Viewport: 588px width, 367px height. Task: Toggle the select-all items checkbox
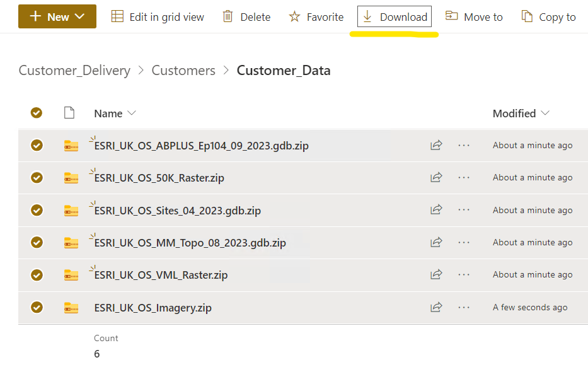click(x=37, y=113)
